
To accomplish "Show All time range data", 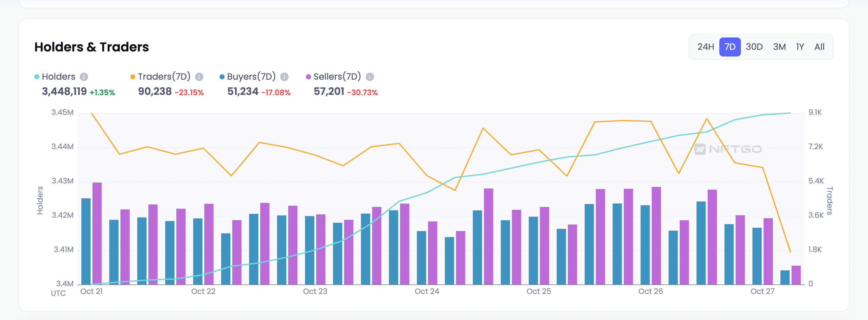I will click(x=819, y=47).
